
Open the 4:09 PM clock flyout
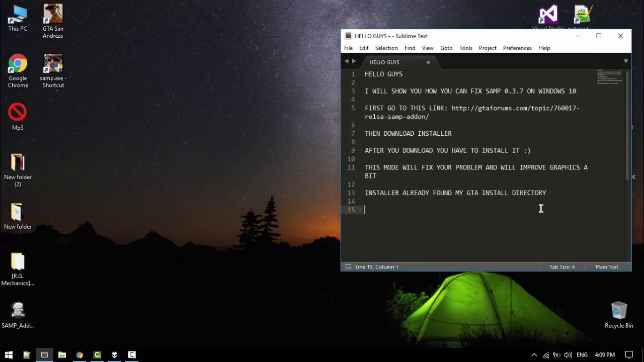point(605,355)
